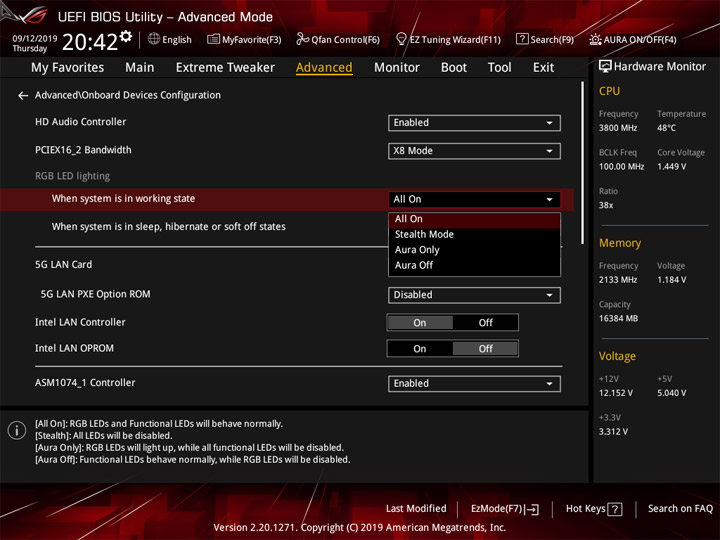Go to the Monitor tab
This screenshot has height=540, width=720.
pyautogui.click(x=397, y=68)
